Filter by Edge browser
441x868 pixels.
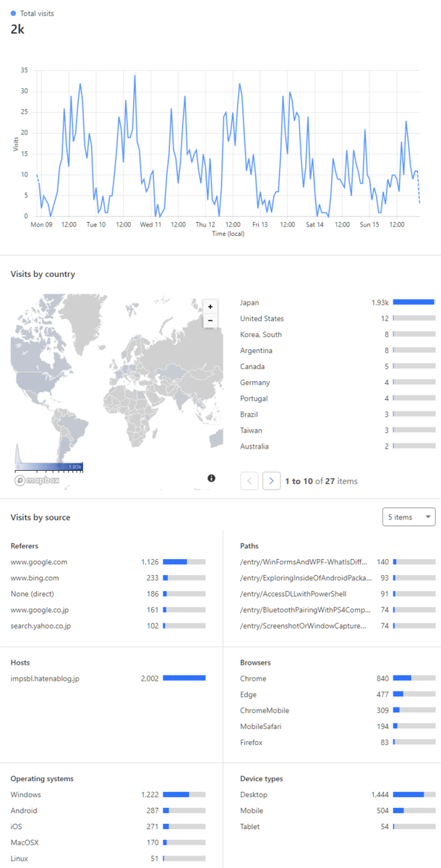click(249, 694)
